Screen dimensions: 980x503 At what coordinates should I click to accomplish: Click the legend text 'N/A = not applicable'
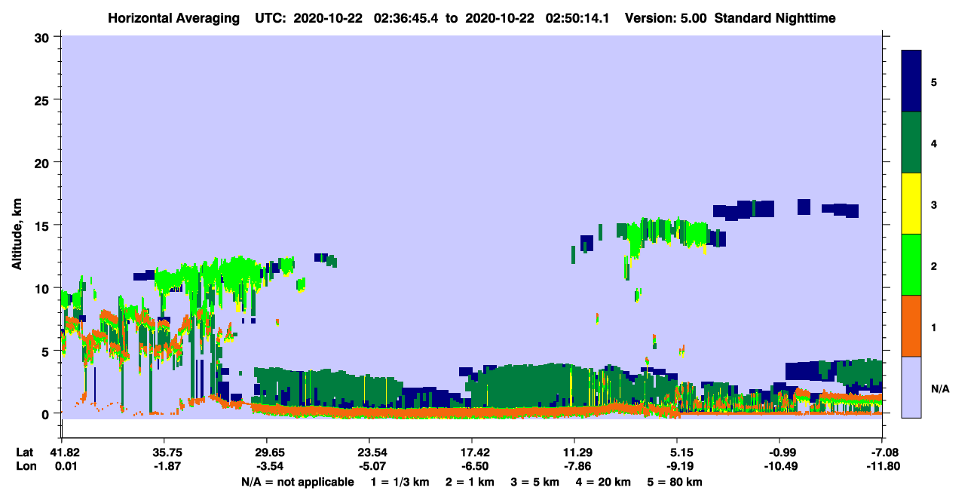[x=297, y=482]
